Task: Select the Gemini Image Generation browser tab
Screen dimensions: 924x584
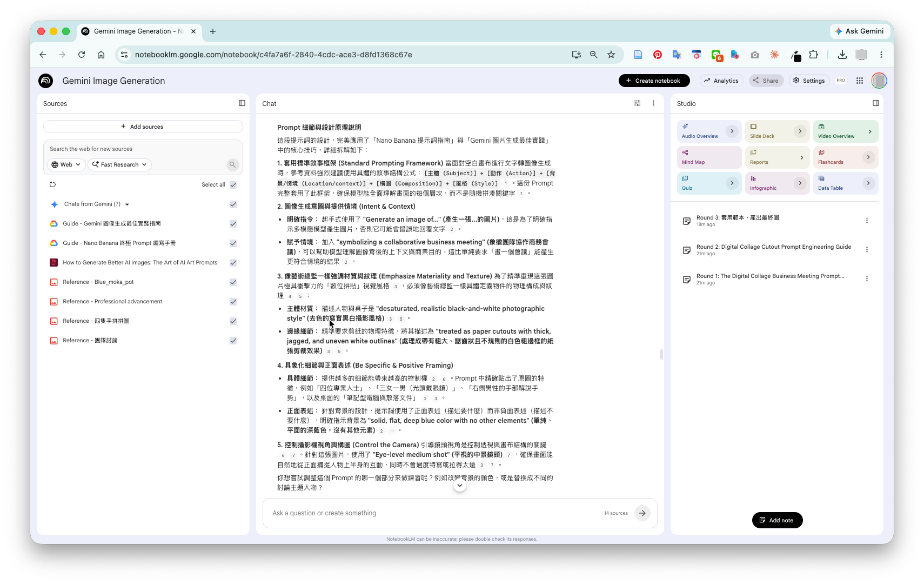Action: click(x=139, y=31)
